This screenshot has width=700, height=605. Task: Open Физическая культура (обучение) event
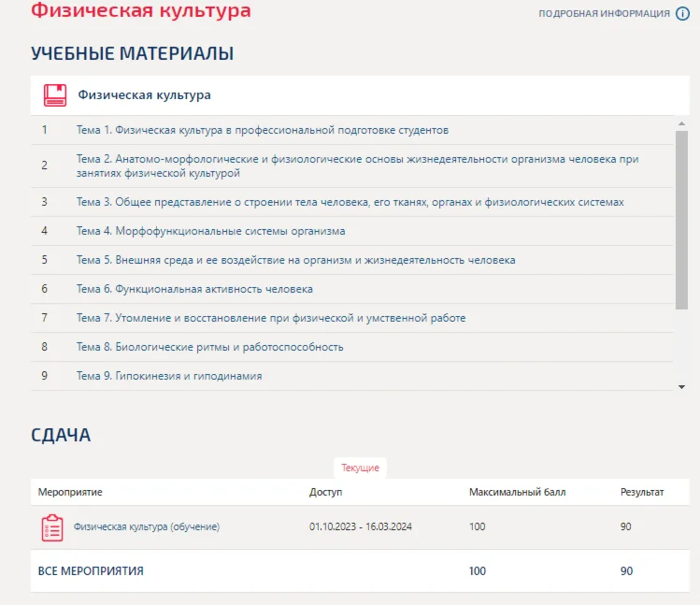click(147, 526)
